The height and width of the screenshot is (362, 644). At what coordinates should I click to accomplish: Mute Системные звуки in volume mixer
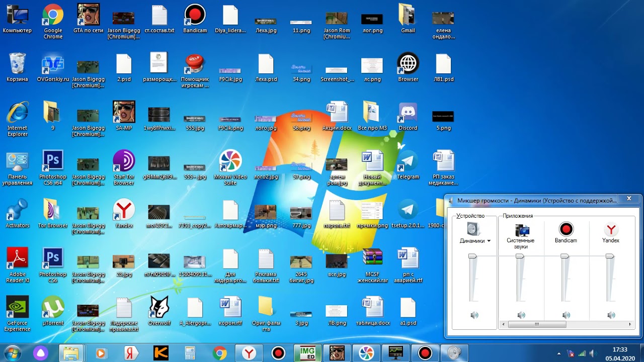pos(521,315)
